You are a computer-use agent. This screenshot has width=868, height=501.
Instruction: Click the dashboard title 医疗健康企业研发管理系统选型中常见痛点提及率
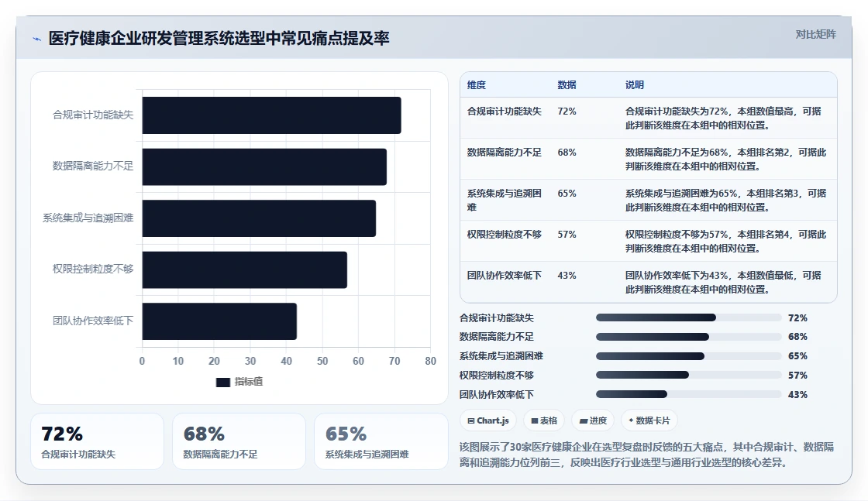pos(219,38)
